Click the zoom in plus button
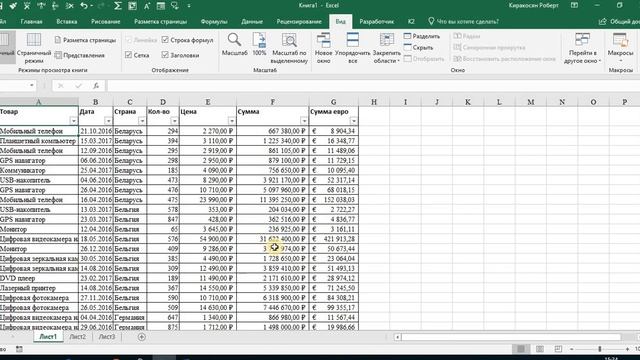640x360 pixels. tap(627, 349)
